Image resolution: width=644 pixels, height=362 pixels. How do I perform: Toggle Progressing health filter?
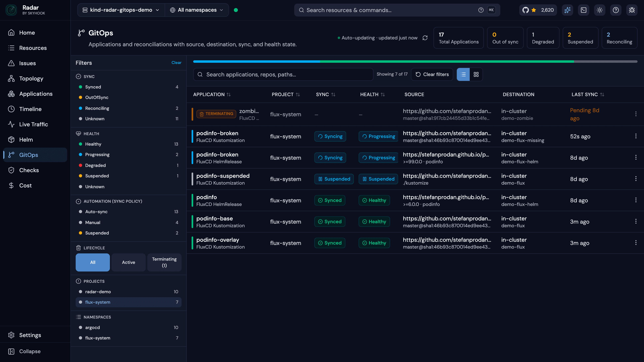click(129, 155)
